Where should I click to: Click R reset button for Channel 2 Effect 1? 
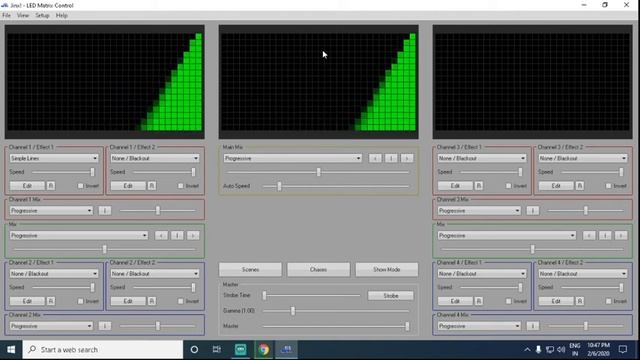51,301
